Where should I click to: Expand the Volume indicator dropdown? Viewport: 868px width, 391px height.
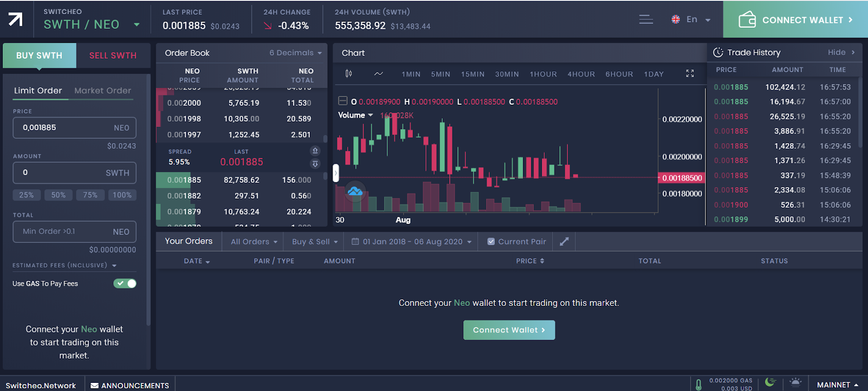pos(371,115)
